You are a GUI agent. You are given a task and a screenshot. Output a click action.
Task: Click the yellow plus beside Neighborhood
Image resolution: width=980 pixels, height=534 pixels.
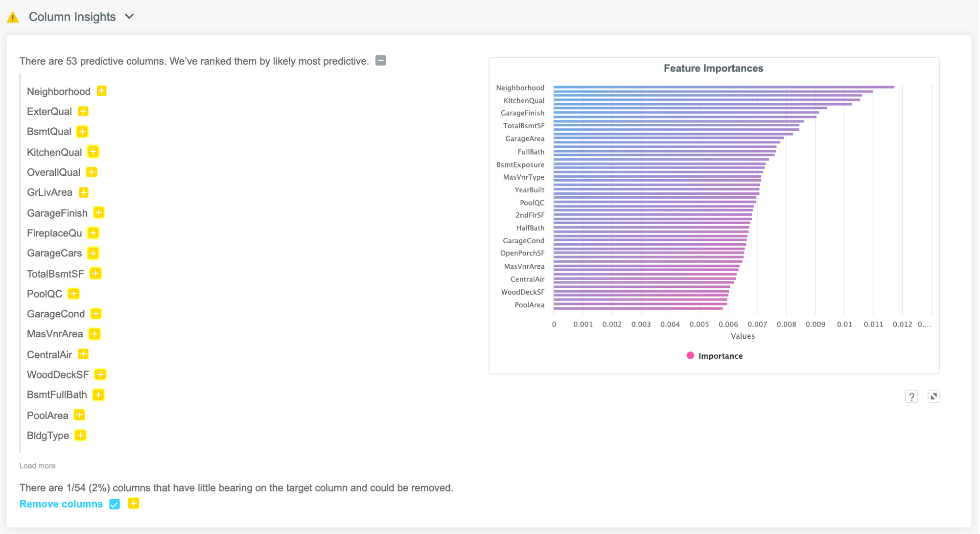click(101, 91)
